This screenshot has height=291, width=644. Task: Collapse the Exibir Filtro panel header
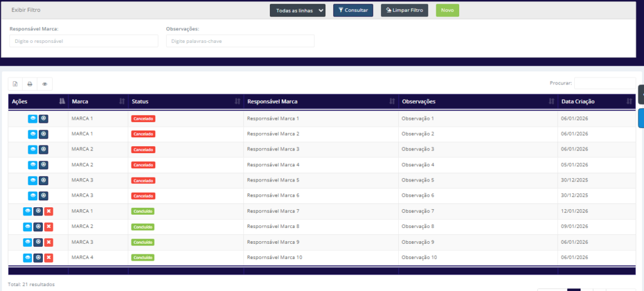(x=26, y=10)
